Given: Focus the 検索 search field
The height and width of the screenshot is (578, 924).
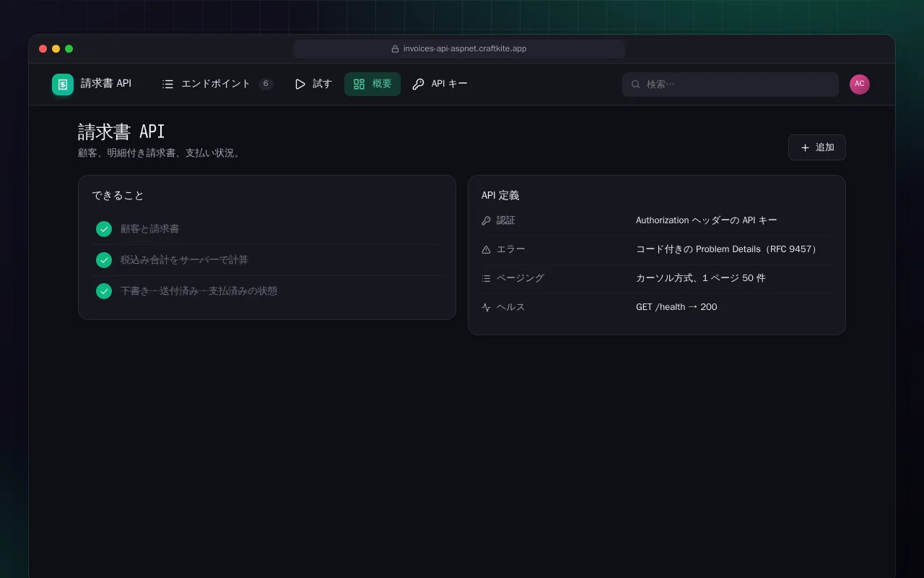Looking at the screenshot, I should point(731,85).
